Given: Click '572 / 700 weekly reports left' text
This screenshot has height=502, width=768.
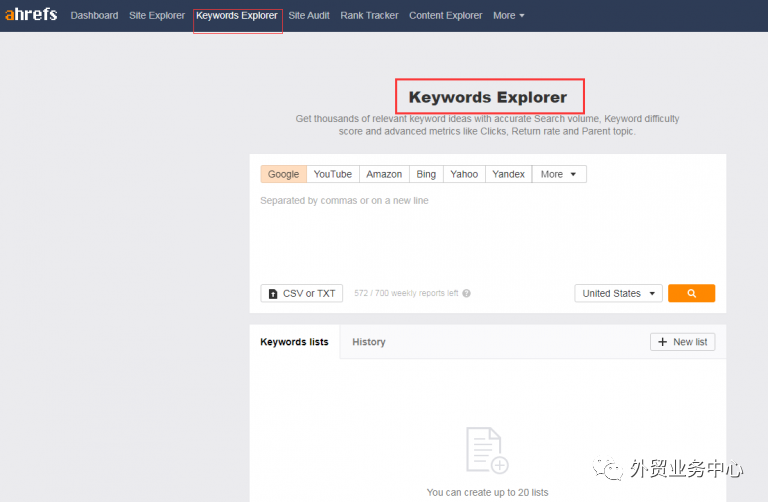Looking at the screenshot, I should coord(406,293).
